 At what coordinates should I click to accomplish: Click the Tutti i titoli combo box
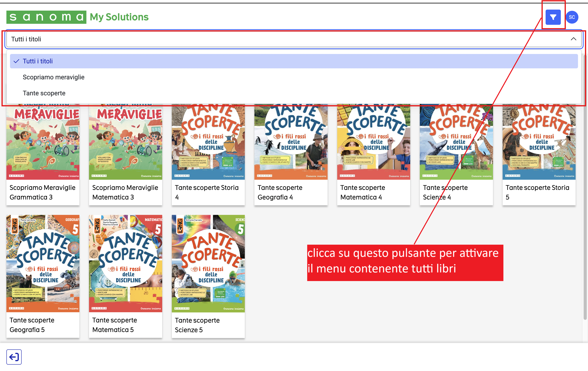[x=294, y=39]
